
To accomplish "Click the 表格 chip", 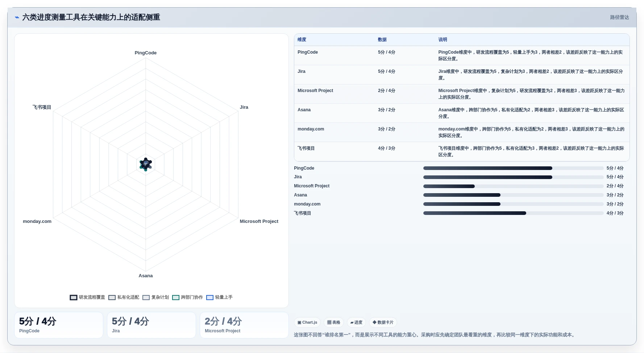I will (x=334, y=322).
